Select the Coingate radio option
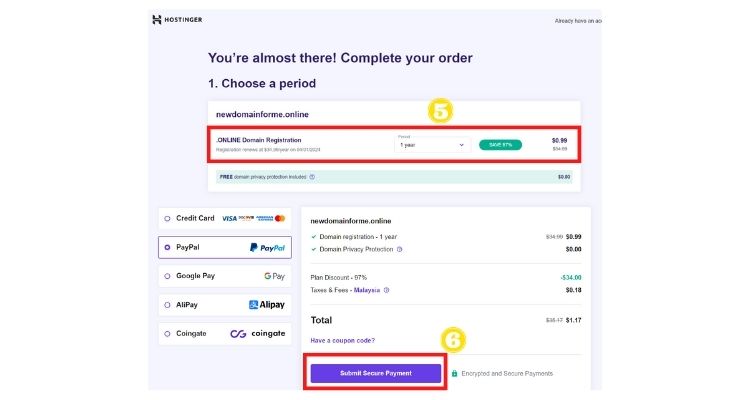The image size is (750, 400). click(167, 333)
